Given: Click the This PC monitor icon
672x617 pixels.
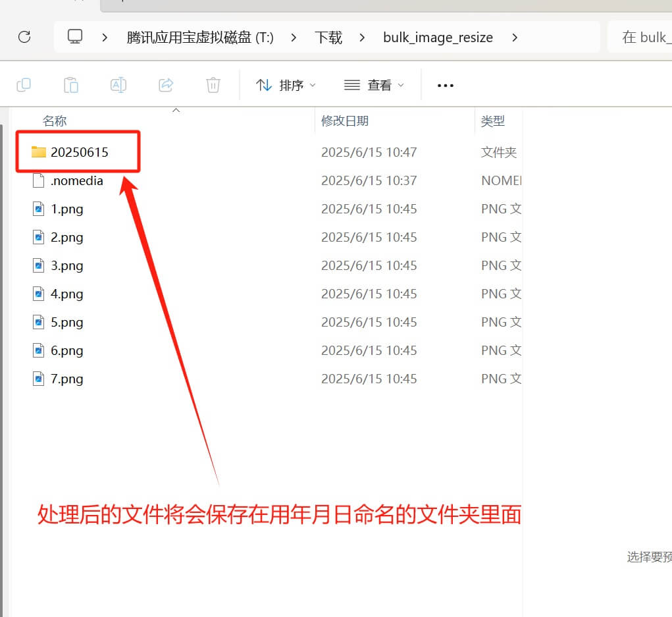Looking at the screenshot, I should [x=76, y=37].
